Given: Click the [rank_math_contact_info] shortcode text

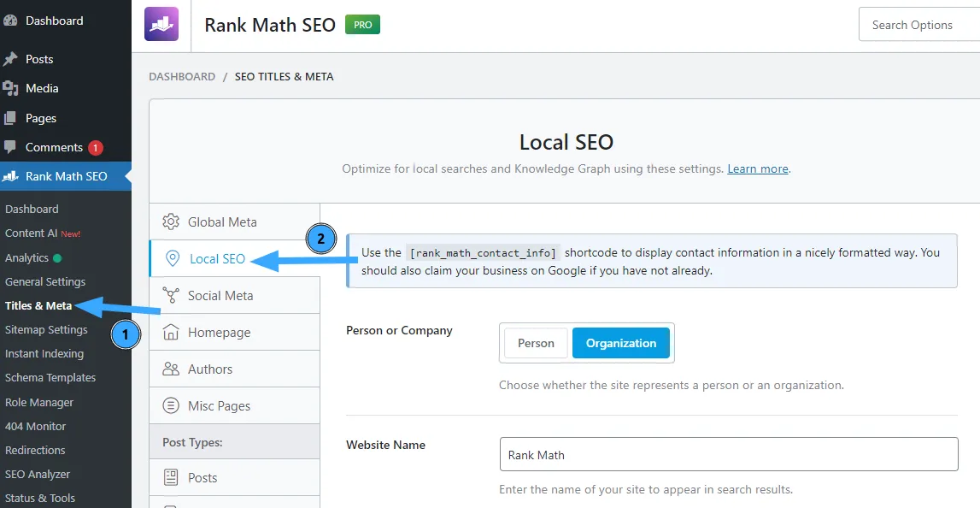Looking at the screenshot, I should click(483, 253).
